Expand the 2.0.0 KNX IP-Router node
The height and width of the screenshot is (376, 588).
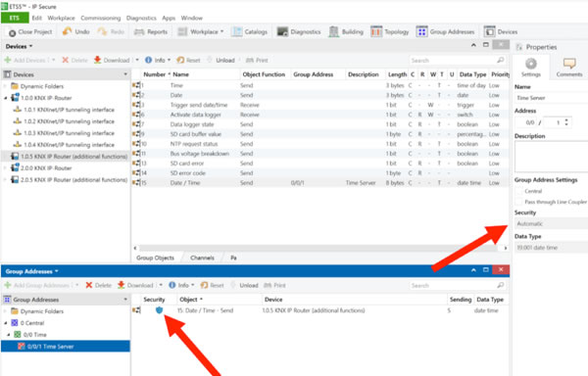click(x=5, y=168)
